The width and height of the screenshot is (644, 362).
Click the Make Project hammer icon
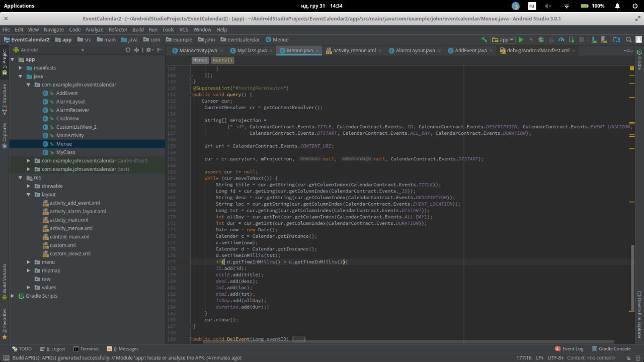click(484, 40)
